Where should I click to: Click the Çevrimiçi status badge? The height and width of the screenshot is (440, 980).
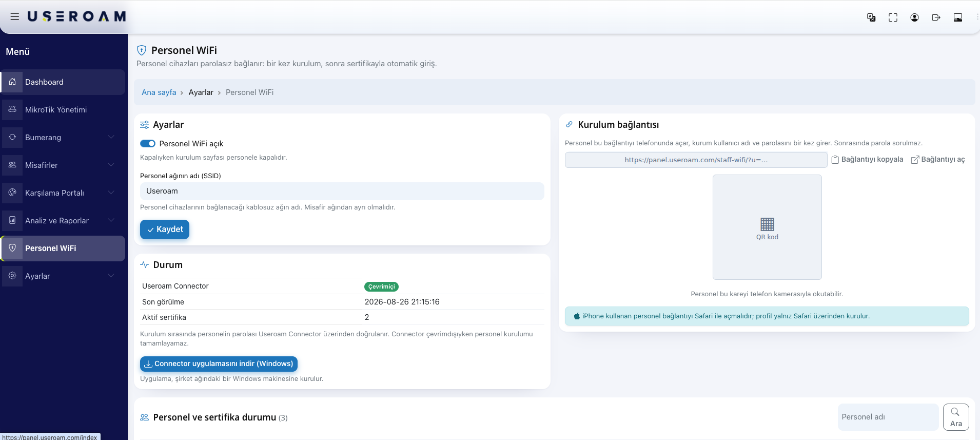[x=381, y=286]
